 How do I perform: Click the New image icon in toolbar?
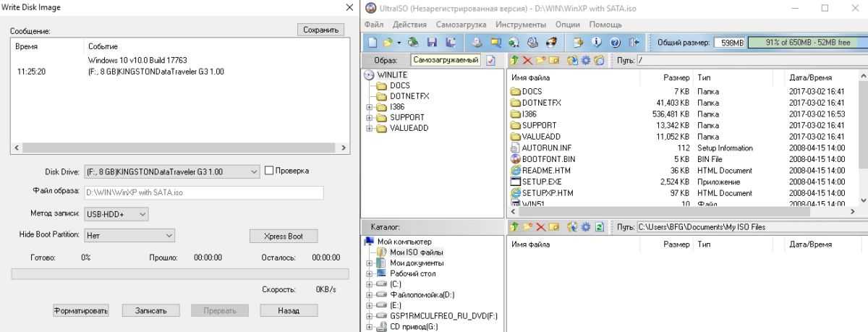pyautogui.click(x=372, y=43)
